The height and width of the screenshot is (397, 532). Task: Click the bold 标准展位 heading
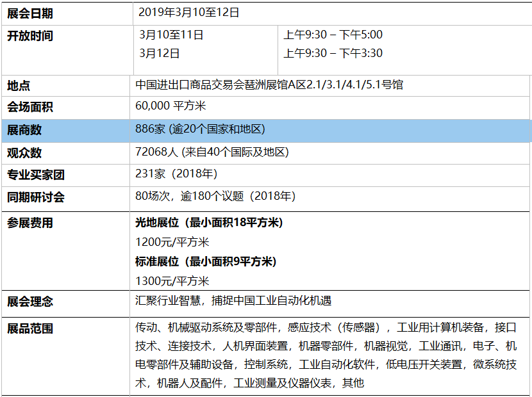[x=205, y=261]
